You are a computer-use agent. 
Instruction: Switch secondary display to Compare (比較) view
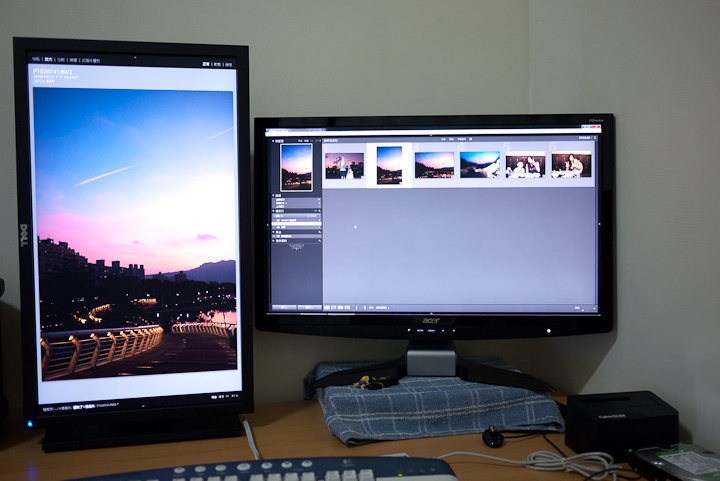tap(61, 60)
